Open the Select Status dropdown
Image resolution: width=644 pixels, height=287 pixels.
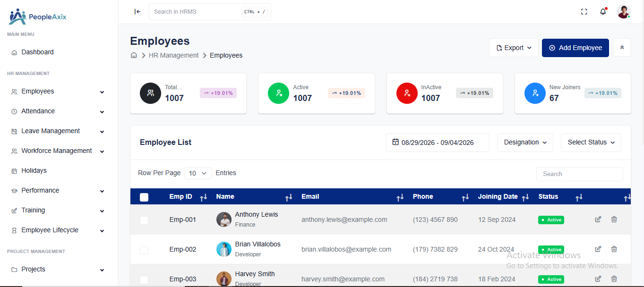[591, 143]
